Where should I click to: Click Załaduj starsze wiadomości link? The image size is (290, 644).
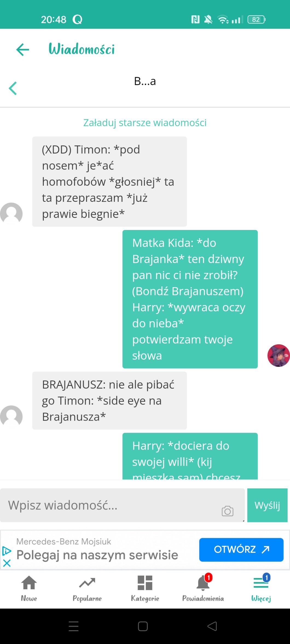[x=145, y=123]
